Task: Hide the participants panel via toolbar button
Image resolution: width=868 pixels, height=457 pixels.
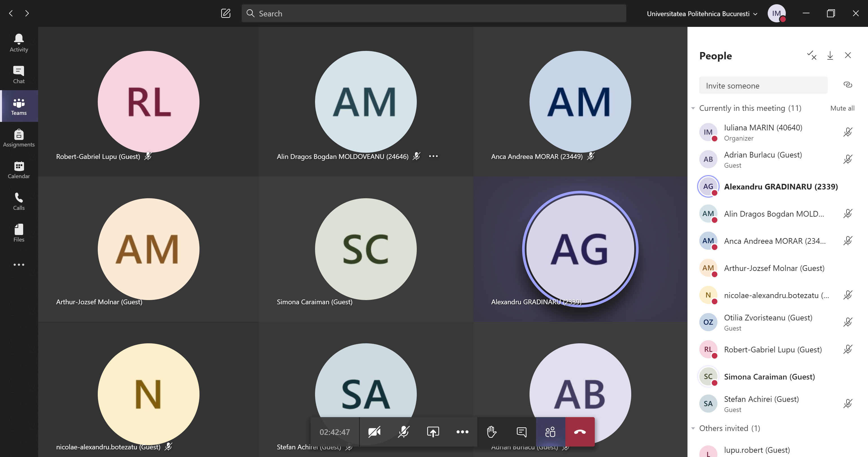Action: pyautogui.click(x=550, y=432)
